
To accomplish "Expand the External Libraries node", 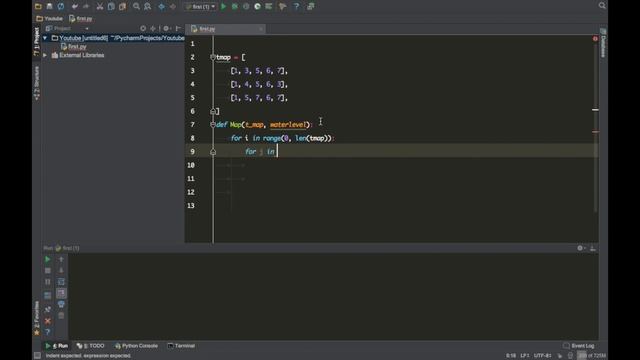I will (45, 55).
